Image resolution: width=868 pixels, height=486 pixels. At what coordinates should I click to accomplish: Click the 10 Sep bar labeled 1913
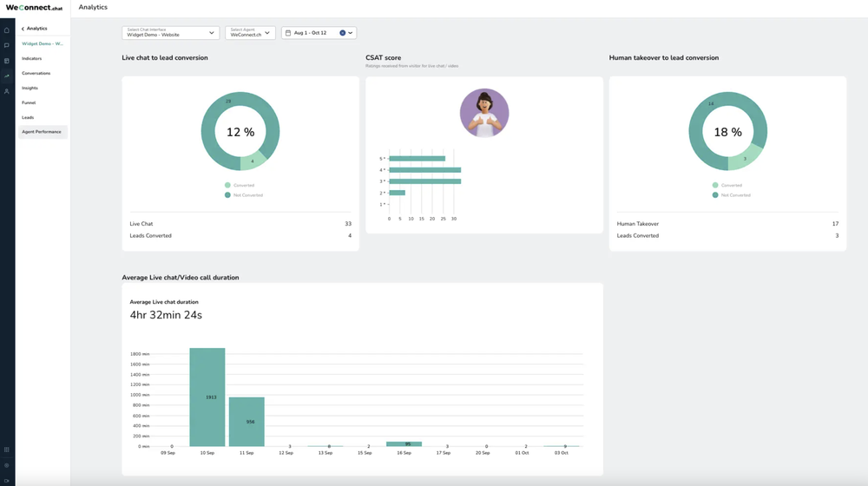pos(207,397)
